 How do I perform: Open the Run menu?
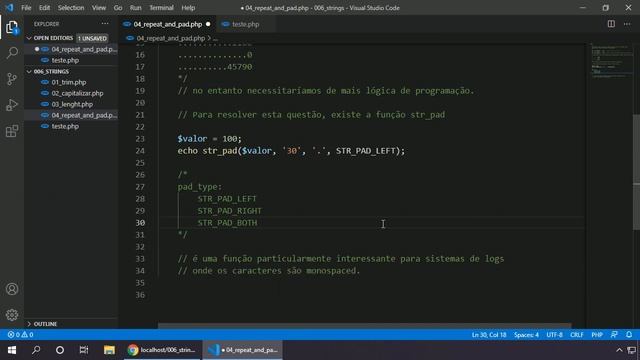(136, 8)
